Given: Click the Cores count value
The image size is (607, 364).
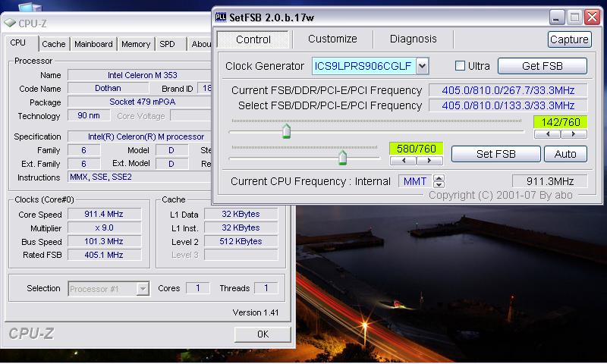Looking at the screenshot, I should click(198, 288).
